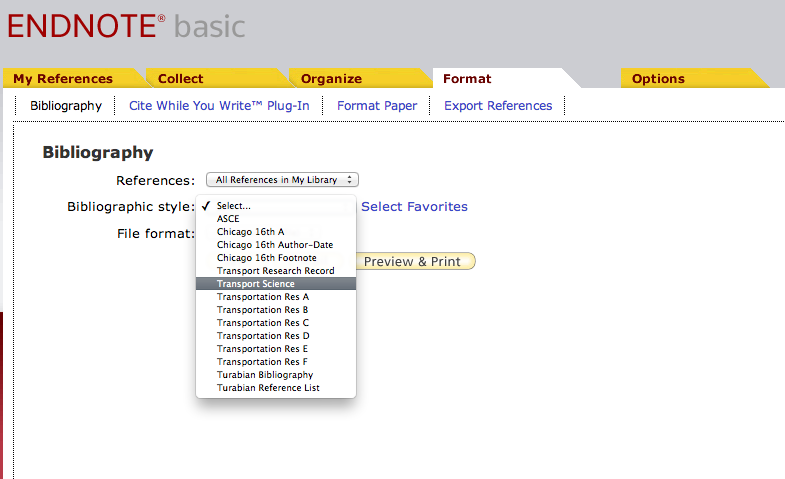Choose the Select... option in style list

point(276,206)
